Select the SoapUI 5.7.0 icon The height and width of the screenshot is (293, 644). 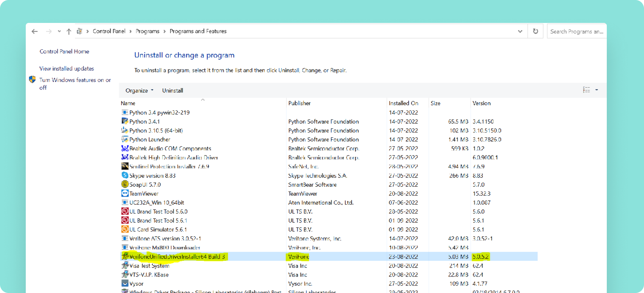[125, 184]
